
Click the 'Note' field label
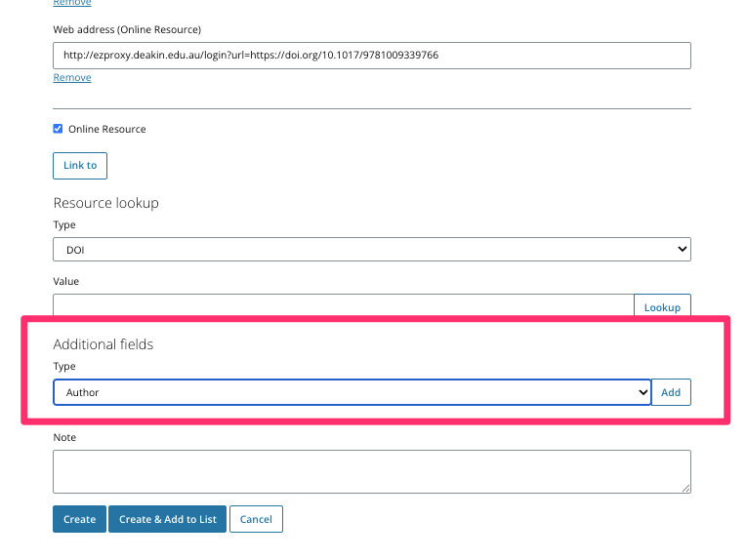(64, 437)
